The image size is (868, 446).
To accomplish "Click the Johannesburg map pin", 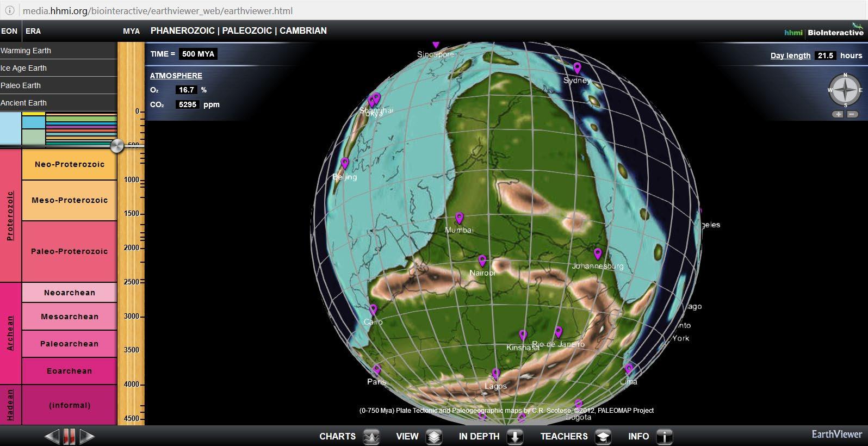I will click(x=598, y=253).
